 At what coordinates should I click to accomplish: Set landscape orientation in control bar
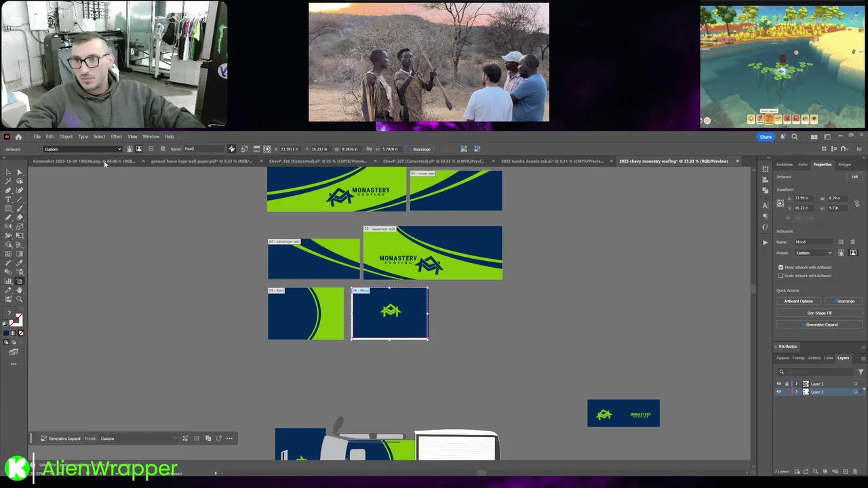(139, 149)
